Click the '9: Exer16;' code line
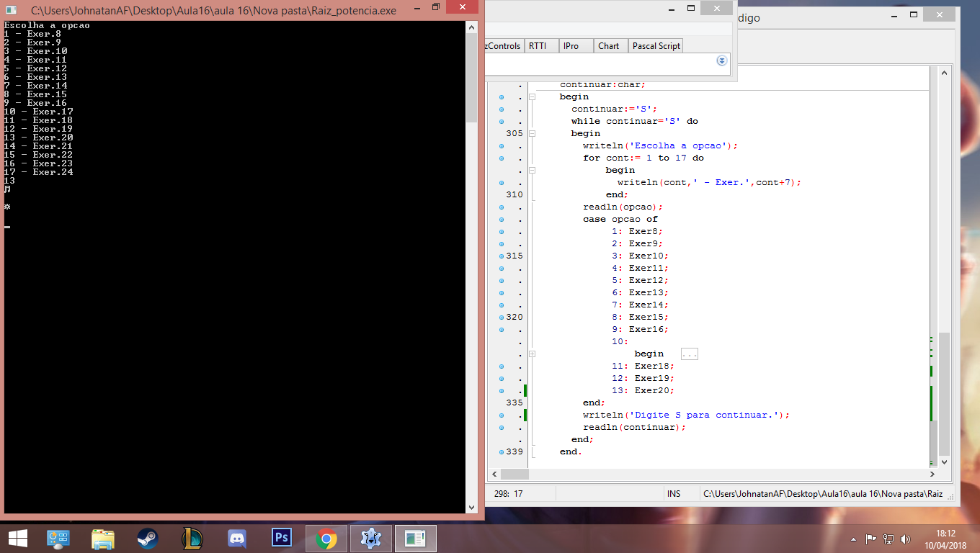This screenshot has width=980, height=553. click(x=640, y=329)
